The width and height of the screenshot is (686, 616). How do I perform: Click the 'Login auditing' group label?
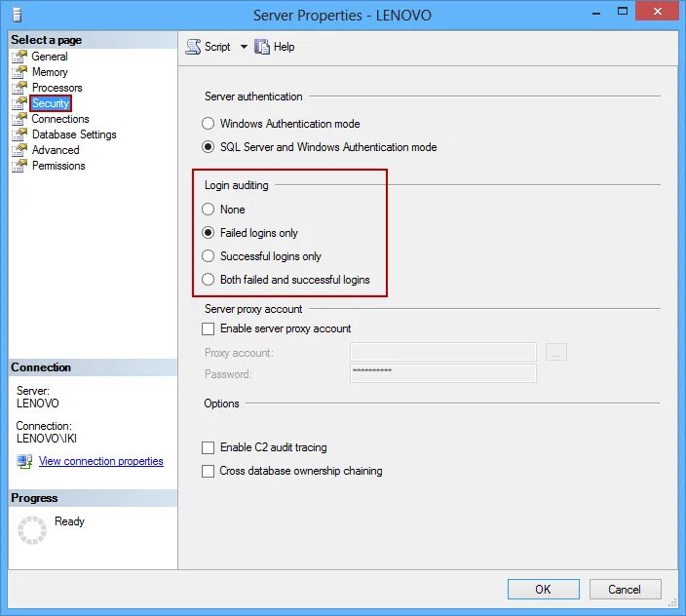coord(236,185)
